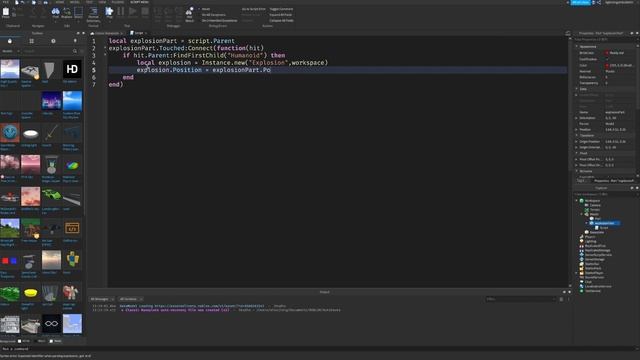
Task: Open the FILE menu
Action: [x=6, y=2]
